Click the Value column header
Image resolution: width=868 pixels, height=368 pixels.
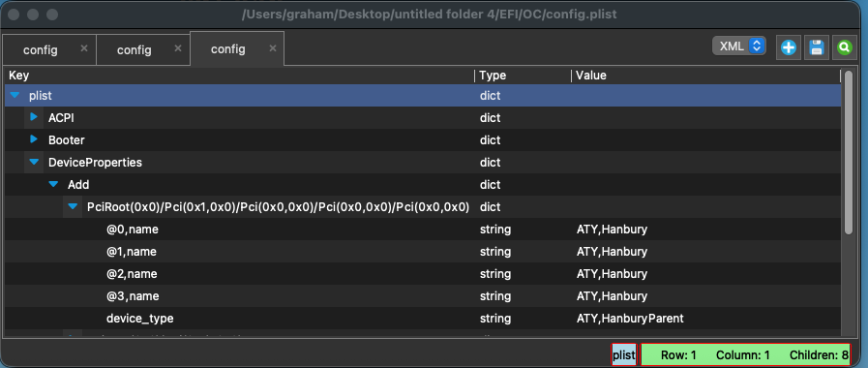click(705, 76)
